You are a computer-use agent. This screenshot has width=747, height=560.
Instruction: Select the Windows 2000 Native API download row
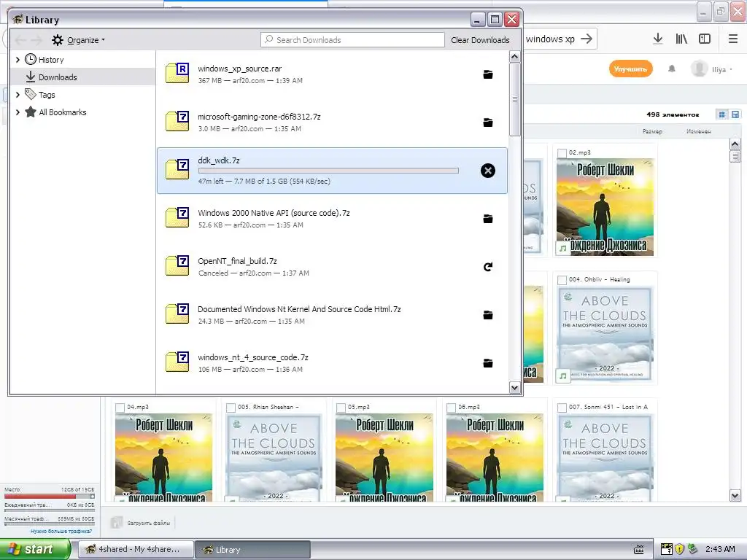[x=332, y=219]
